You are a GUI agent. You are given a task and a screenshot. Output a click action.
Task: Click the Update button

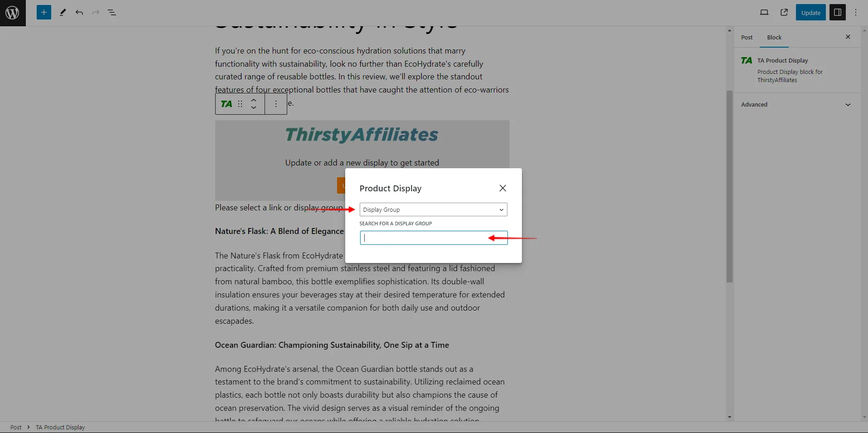pyautogui.click(x=810, y=13)
